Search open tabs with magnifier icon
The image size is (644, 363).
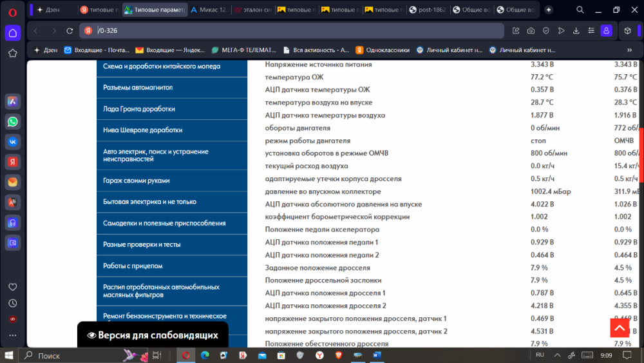coord(580,10)
